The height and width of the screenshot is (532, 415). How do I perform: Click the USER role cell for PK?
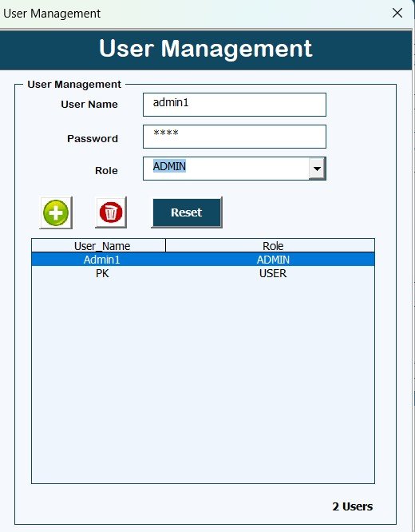[273, 273]
